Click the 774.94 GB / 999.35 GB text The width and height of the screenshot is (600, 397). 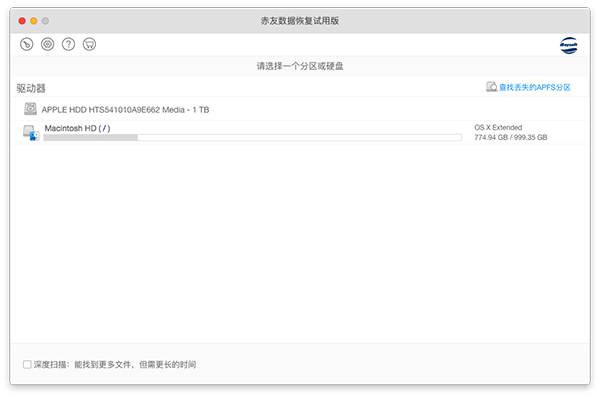511,137
